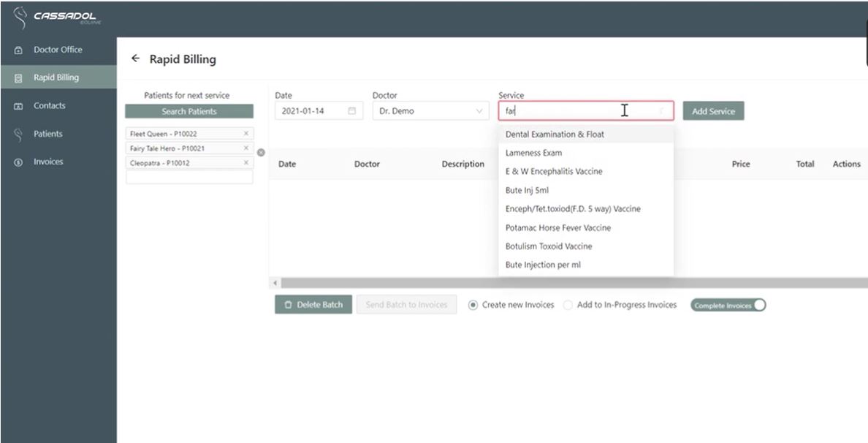Click the back arrow next to Rapid Billing
Screen dimensions: 868x443
pyautogui.click(x=135, y=58)
